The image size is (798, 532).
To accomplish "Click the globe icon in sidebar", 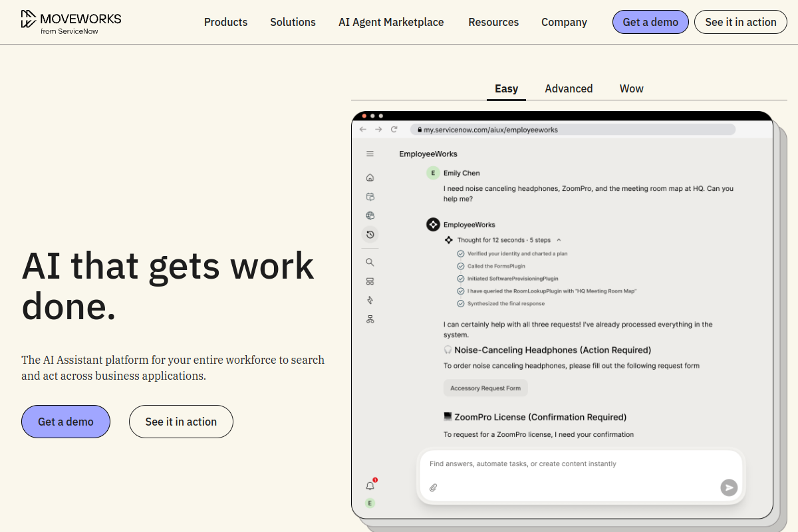I will [x=370, y=215].
